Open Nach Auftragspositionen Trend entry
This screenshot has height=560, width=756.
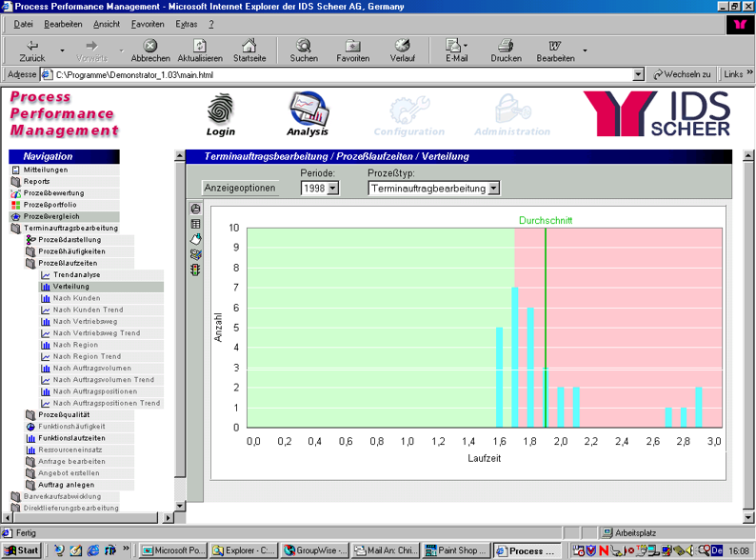click(101, 403)
